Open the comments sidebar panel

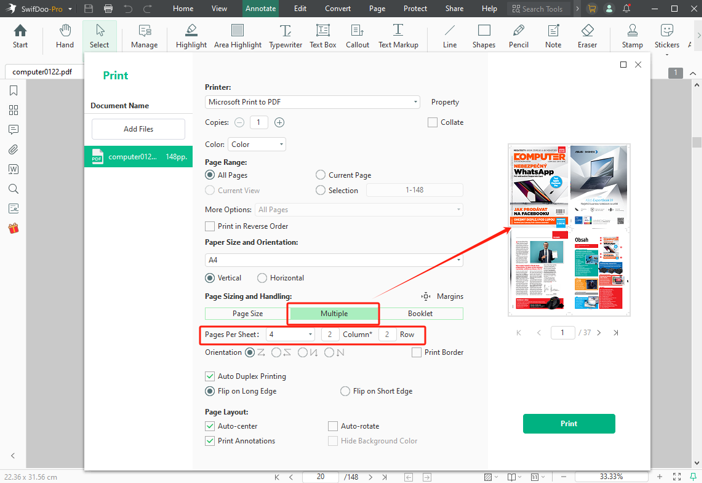(13, 130)
